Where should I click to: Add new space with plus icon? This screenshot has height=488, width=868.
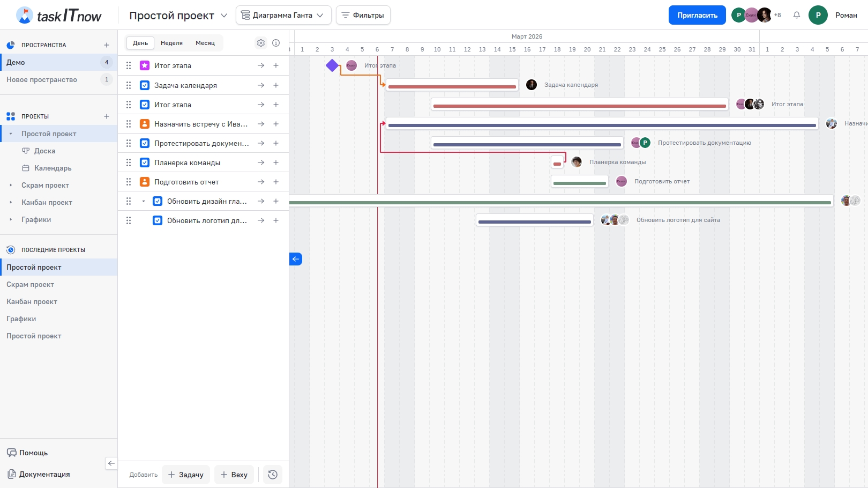point(107,45)
